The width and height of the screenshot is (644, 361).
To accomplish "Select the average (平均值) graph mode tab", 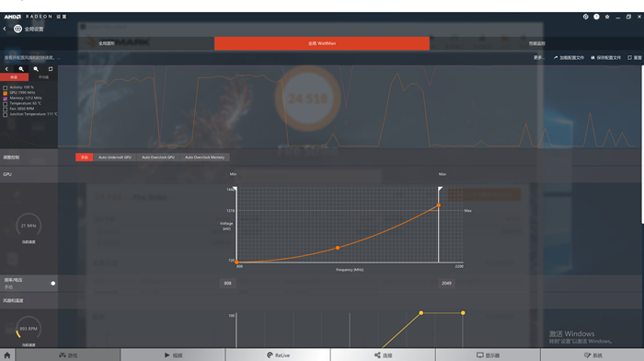I will [x=43, y=77].
